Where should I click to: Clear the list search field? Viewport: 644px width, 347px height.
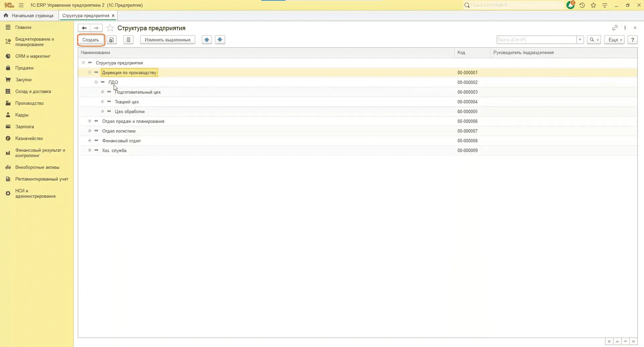pyautogui.click(x=580, y=40)
